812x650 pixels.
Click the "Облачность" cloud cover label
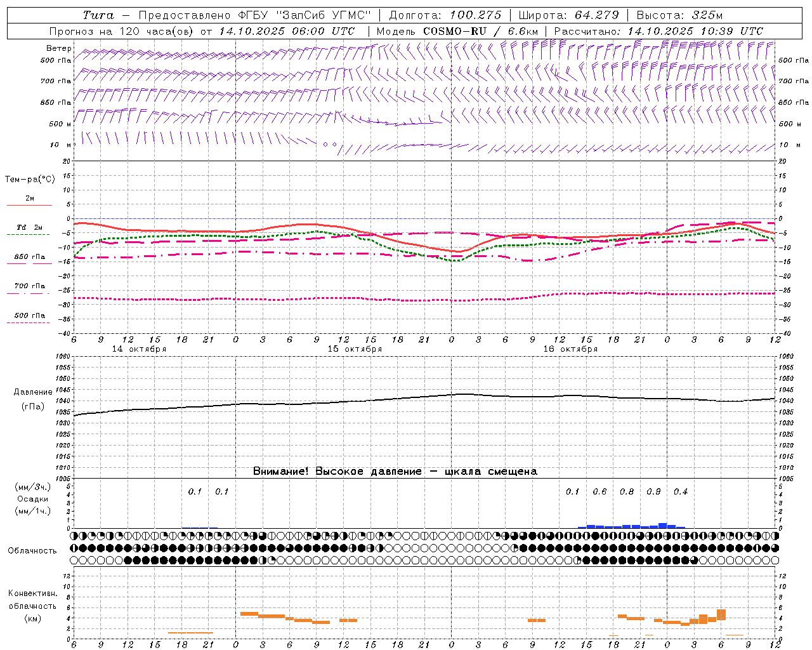(32, 551)
